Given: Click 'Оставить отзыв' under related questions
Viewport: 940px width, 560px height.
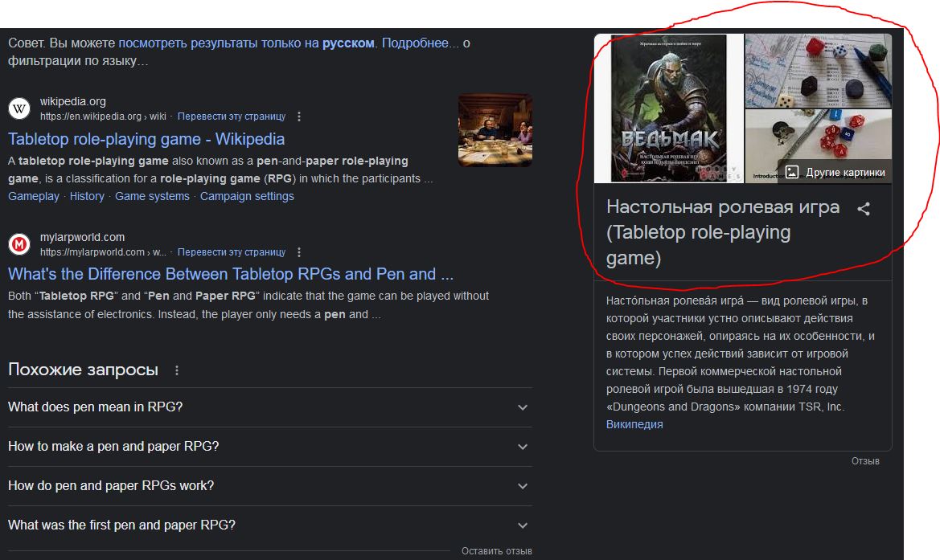Looking at the screenshot, I should [x=496, y=551].
